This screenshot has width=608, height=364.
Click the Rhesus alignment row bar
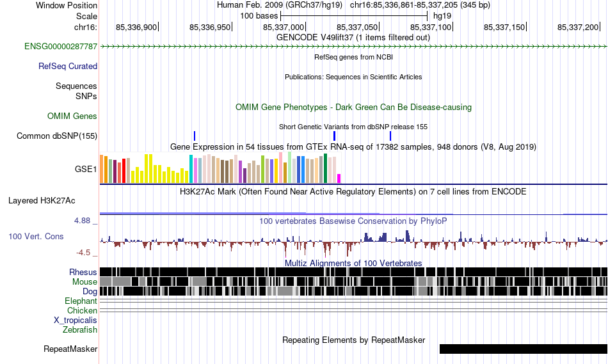[x=354, y=272]
